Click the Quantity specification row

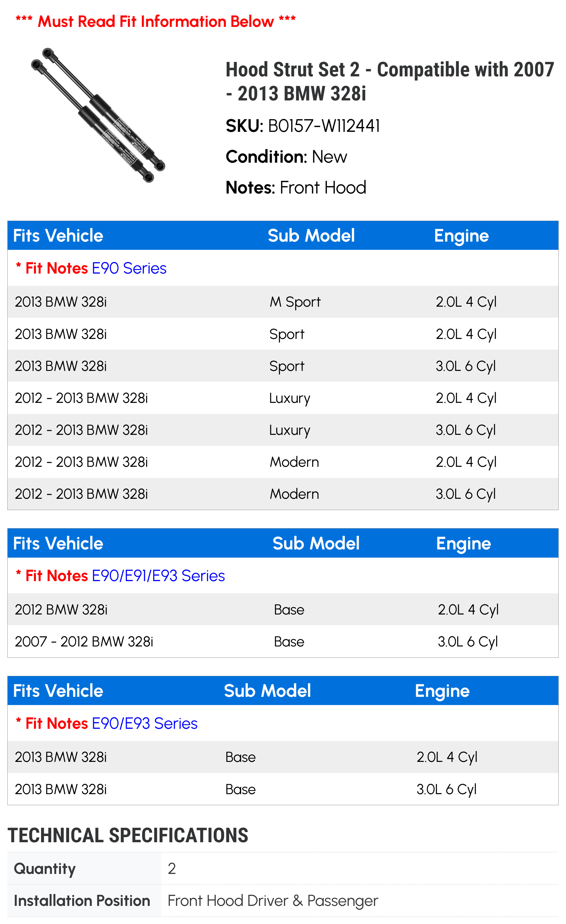[283, 869]
